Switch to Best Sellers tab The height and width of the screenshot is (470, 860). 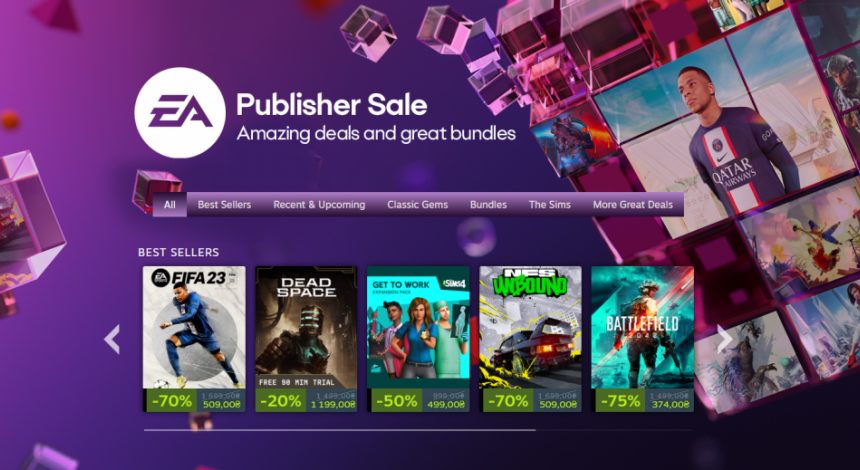tap(224, 205)
